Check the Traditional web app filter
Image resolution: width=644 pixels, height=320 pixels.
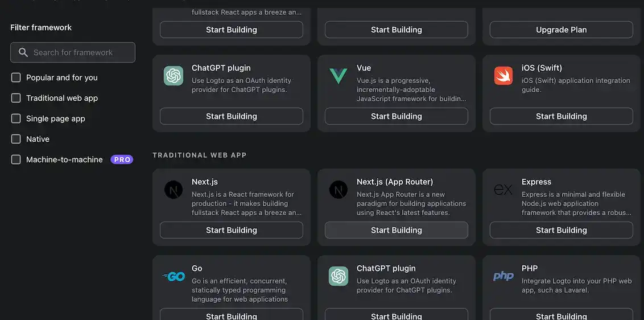tap(16, 98)
